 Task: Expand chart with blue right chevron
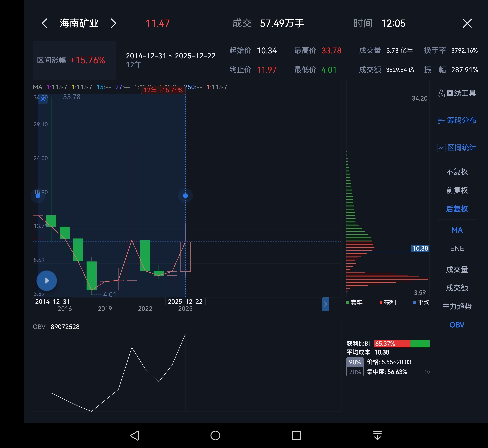(x=325, y=304)
